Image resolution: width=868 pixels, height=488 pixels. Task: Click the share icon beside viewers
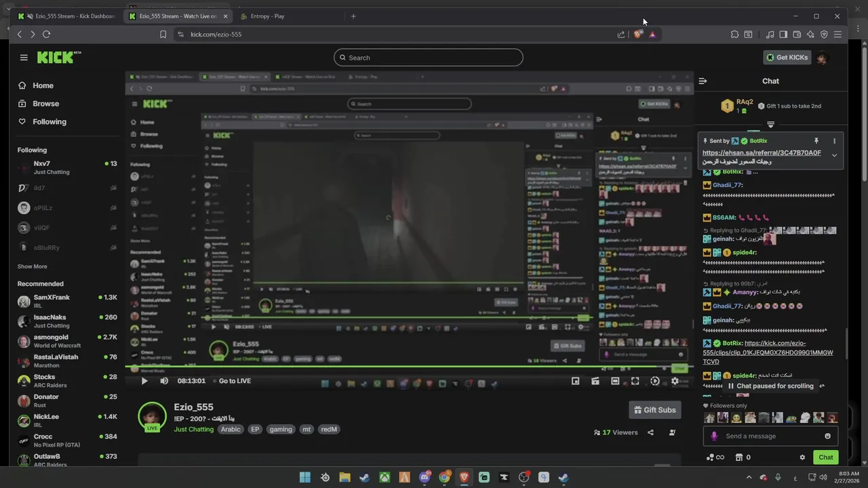coord(650,432)
